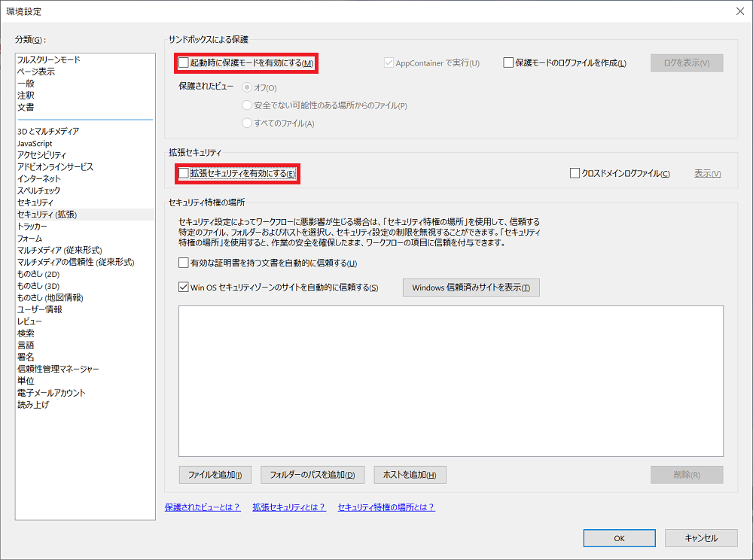Image resolution: width=753 pixels, height=560 pixels.
Task: Select ものさし (地図情報) category
Action: (x=50, y=297)
